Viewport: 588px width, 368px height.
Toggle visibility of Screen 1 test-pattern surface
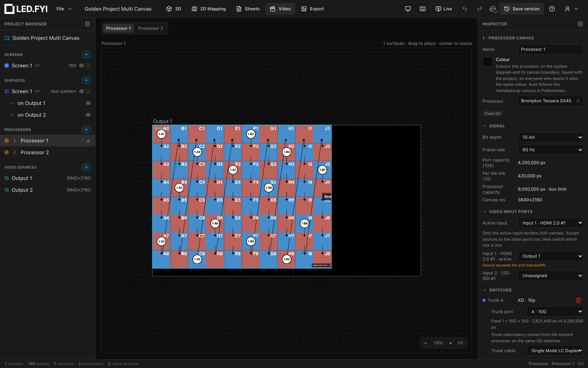click(x=82, y=91)
